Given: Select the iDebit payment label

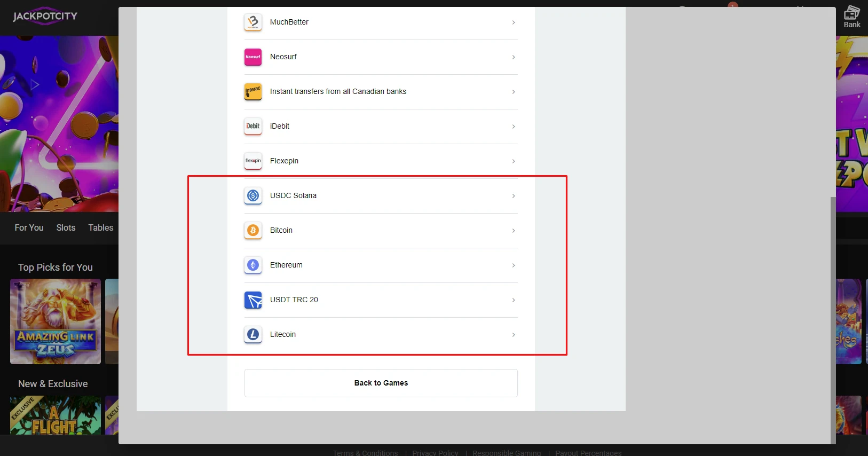Looking at the screenshot, I should pyautogui.click(x=280, y=126).
